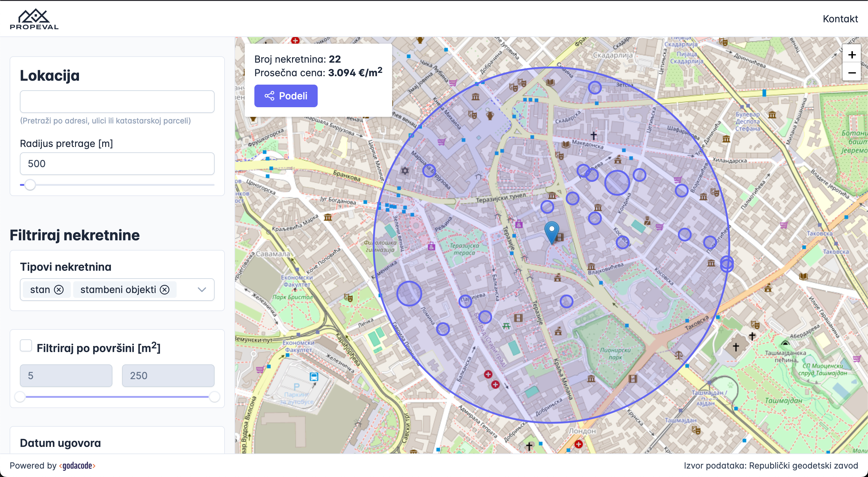868x477 pixels.
Task: Click the zoom in button on the map
Action: click(852, 54)
